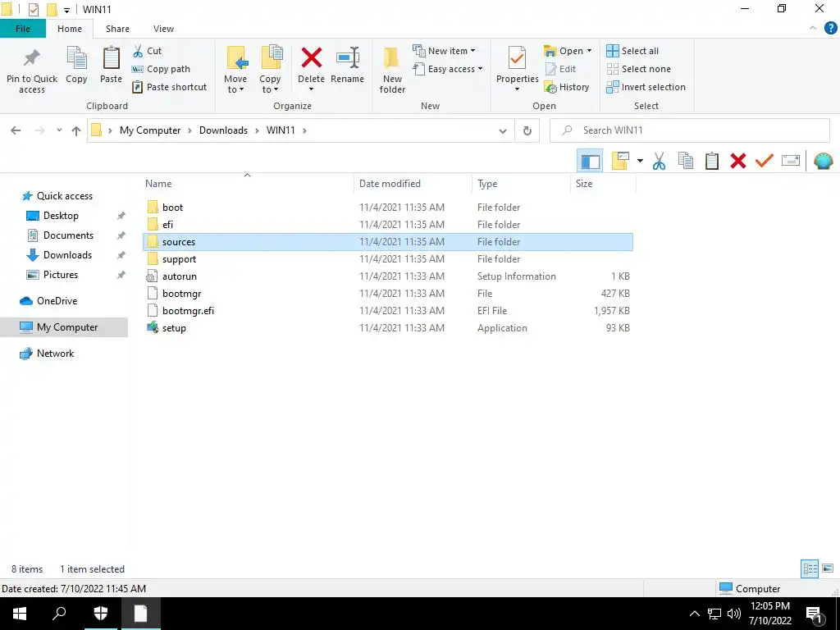Expand address bar history dropdown
This screenshot has width=840, height=630.
tap(503, 130)
